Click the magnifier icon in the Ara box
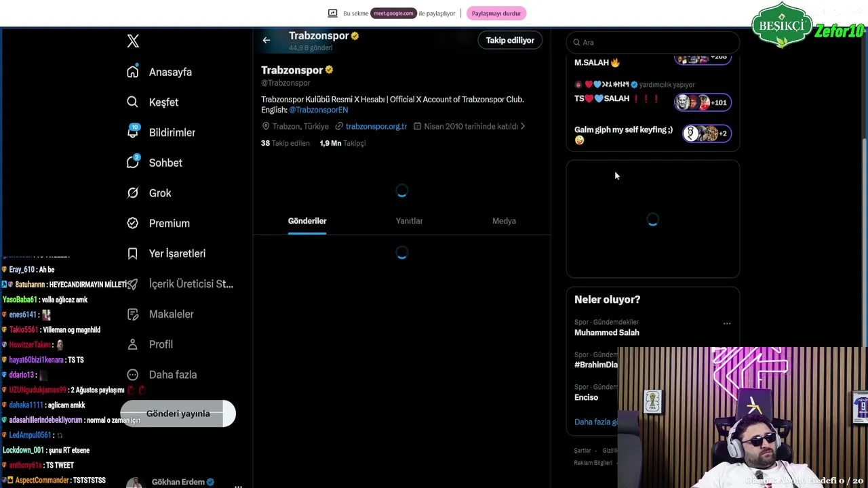Image resolution: width=868 pixels, height=488 pixels. tap(576, 42)
